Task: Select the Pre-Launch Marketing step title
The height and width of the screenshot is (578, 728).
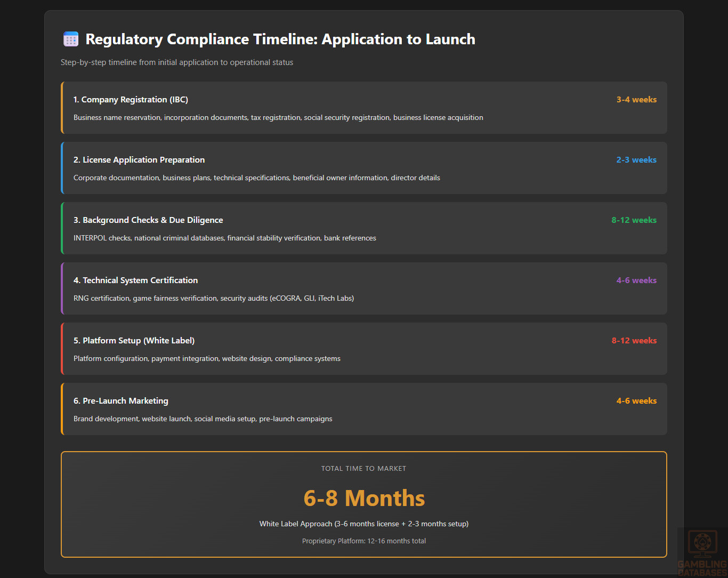Action: [121, 401]
